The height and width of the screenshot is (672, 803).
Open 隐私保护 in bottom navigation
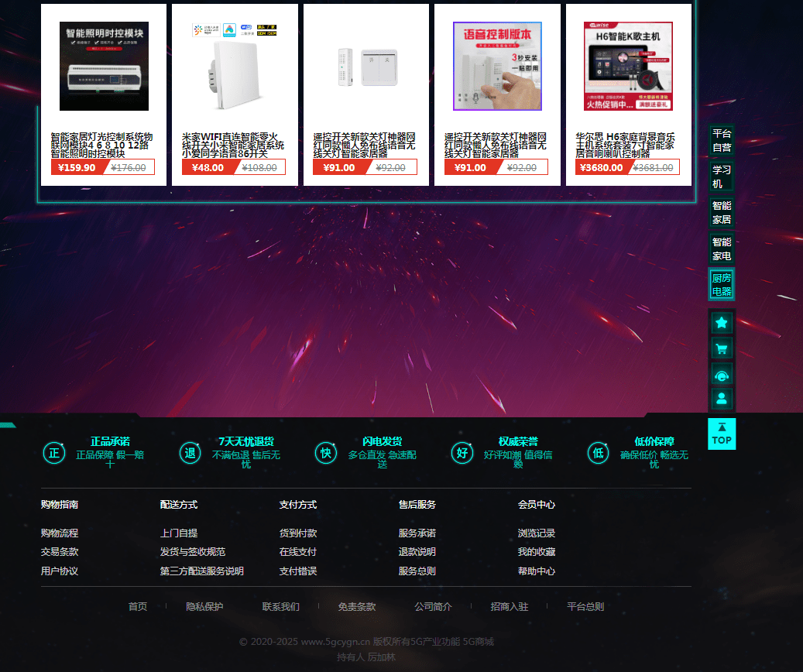(205, 606)
